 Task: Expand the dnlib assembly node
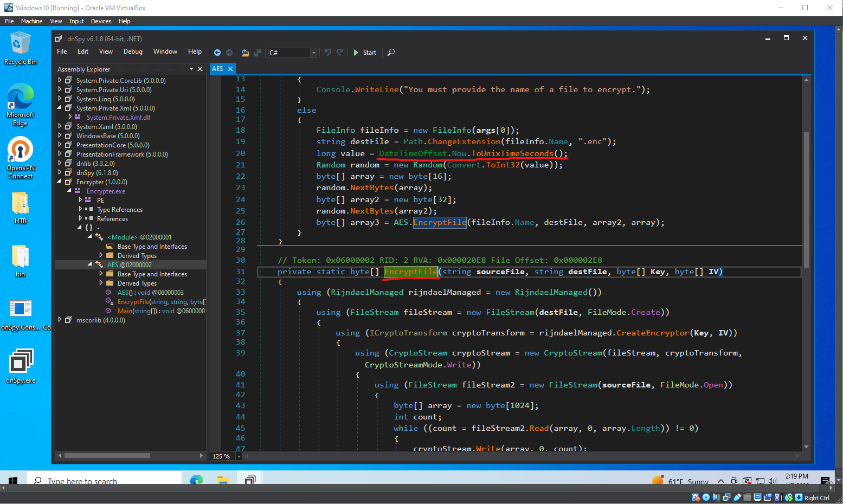[60, 163]
